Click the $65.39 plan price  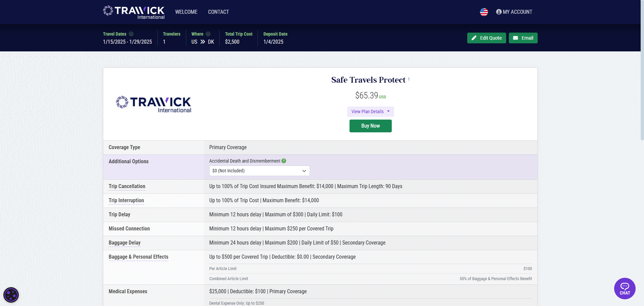367,96
